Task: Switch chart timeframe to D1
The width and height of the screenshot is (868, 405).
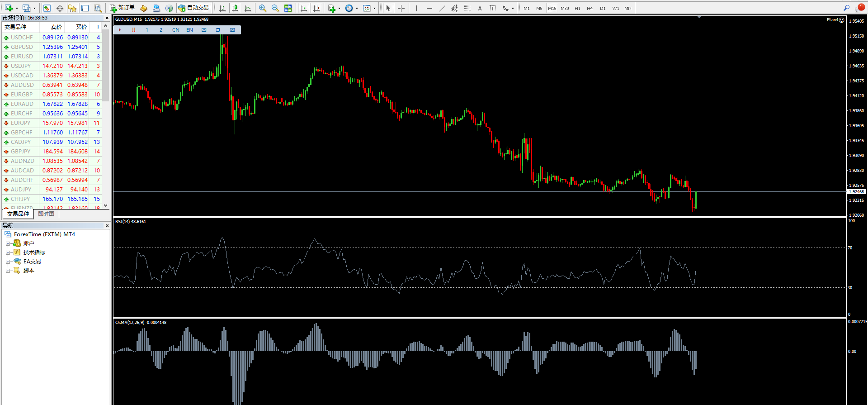Action: 603,8
